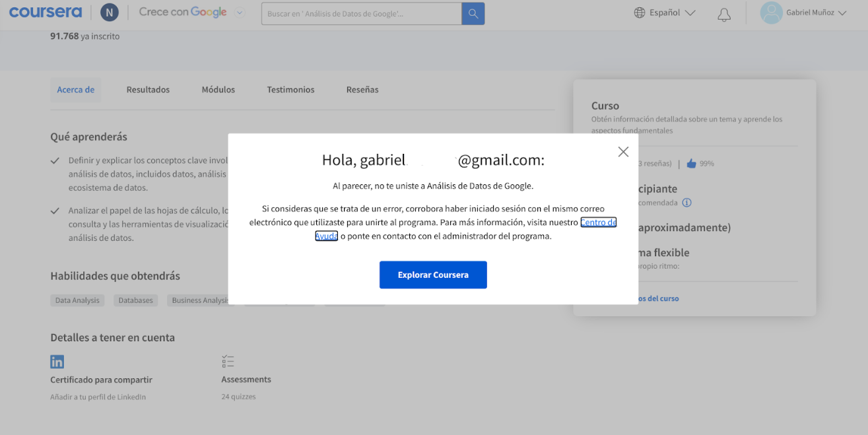
Task: Click the globe language icon
Action: click(x=639, y=13)
